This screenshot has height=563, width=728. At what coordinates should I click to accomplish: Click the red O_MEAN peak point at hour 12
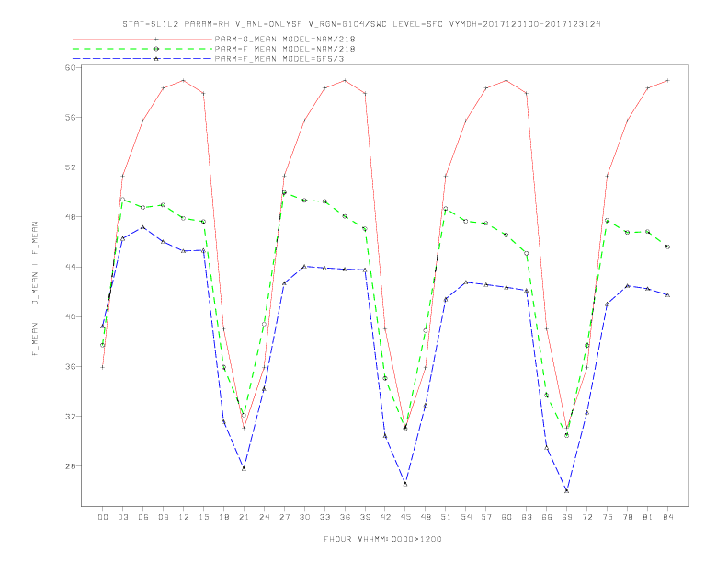(x=184, y=80)
